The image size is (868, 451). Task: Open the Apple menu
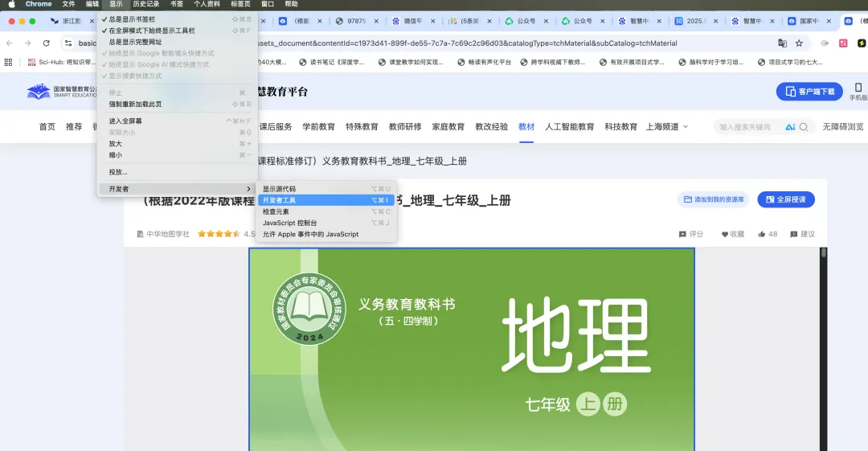coord(11,4)
